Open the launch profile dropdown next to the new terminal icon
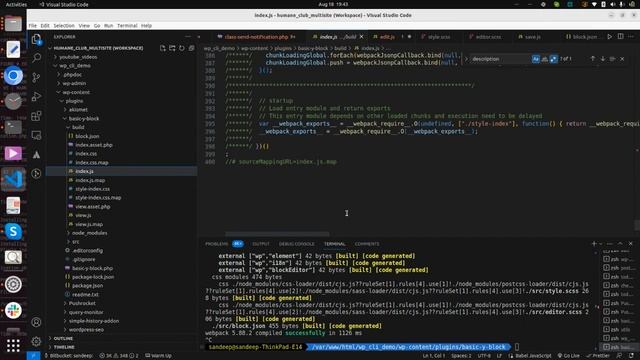Image resolution: width=640 pixels, height=360 pixels. [x=601, y=244]
